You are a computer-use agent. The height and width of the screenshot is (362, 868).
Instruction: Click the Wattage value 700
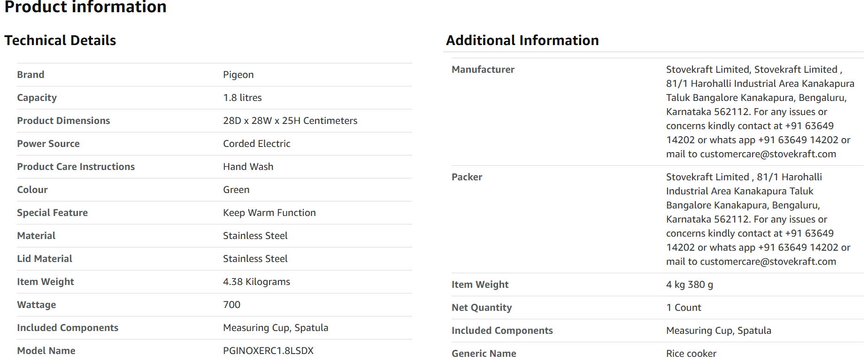click(x=231, y=305)
